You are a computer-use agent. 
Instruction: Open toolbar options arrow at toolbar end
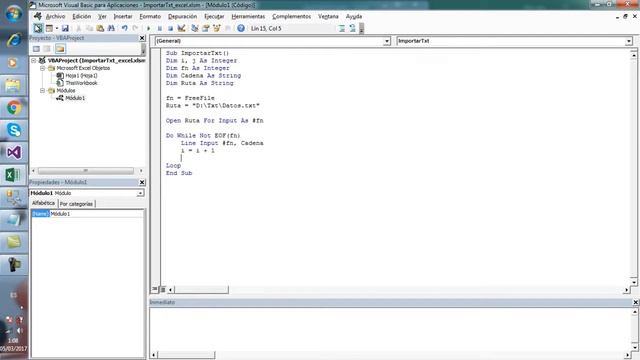pos(361,29)
